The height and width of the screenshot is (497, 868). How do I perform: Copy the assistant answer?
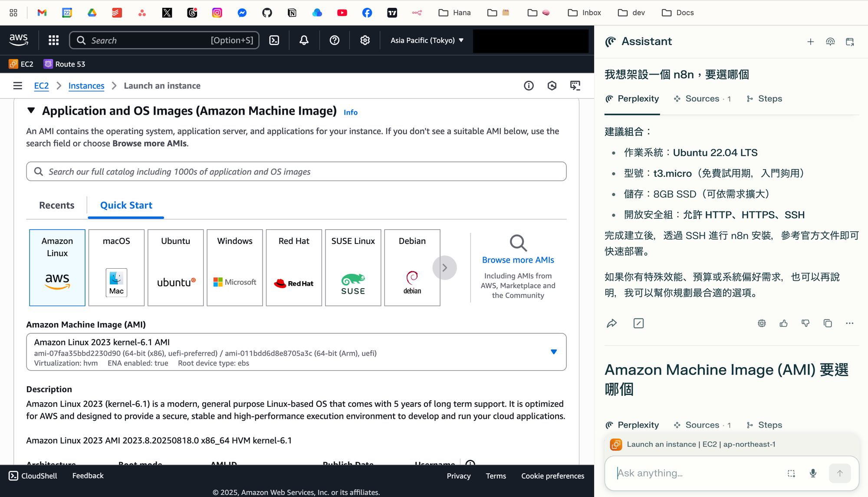point(828,323)
